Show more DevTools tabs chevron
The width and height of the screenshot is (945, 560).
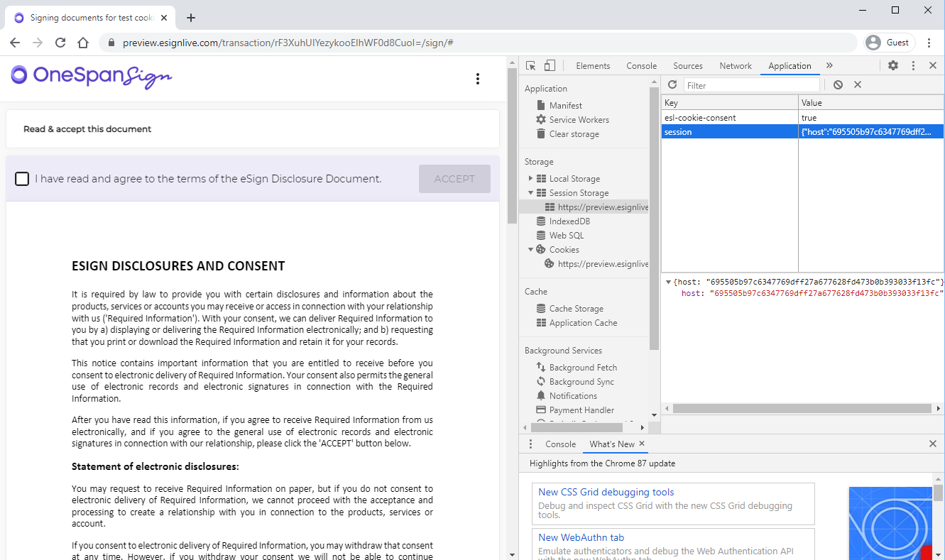click(x=829, y=65)
